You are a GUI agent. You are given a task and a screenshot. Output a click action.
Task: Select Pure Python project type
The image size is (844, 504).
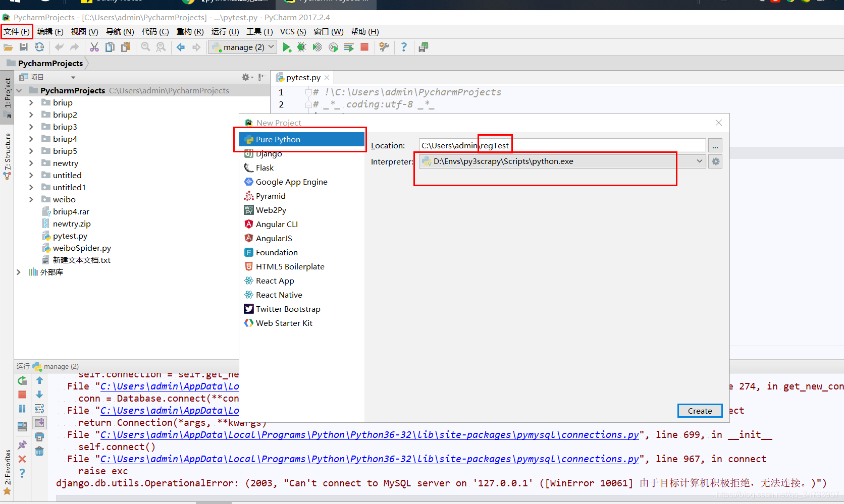302,139
